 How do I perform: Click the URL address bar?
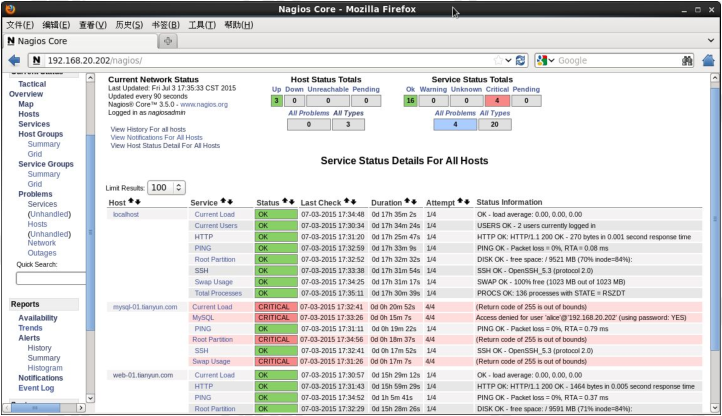(x=267, y=60)
